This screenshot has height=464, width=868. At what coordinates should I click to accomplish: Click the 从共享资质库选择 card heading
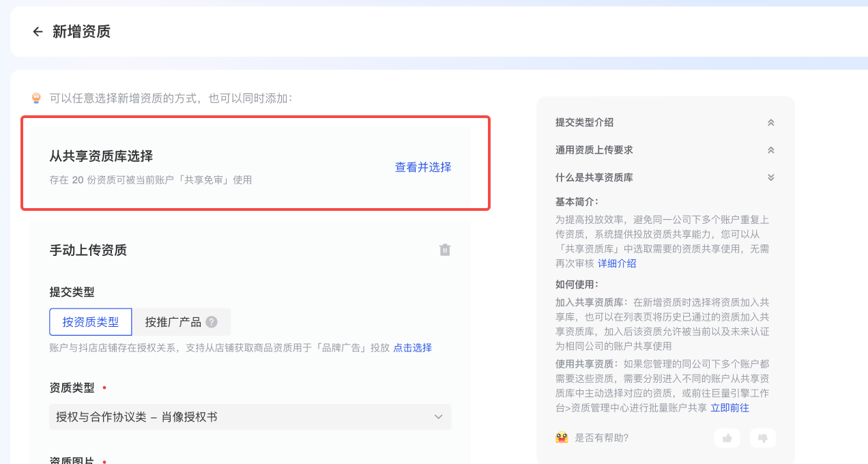[101, 156]
